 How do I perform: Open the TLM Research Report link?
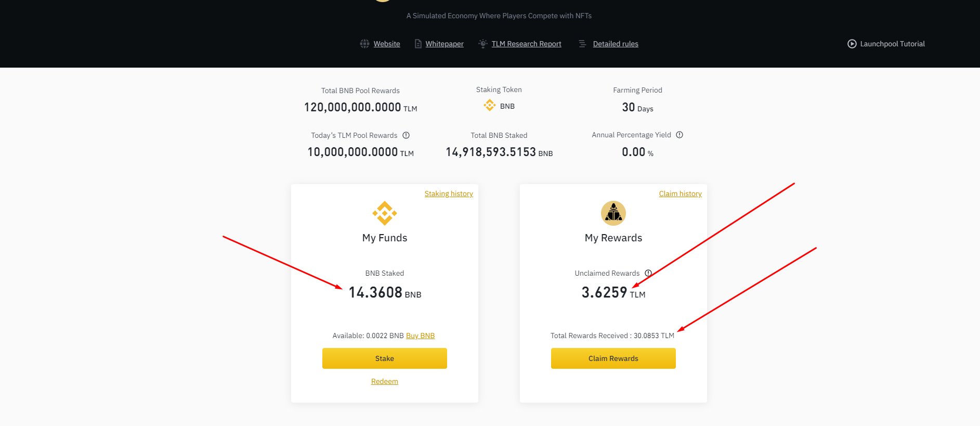pos(527,44)
